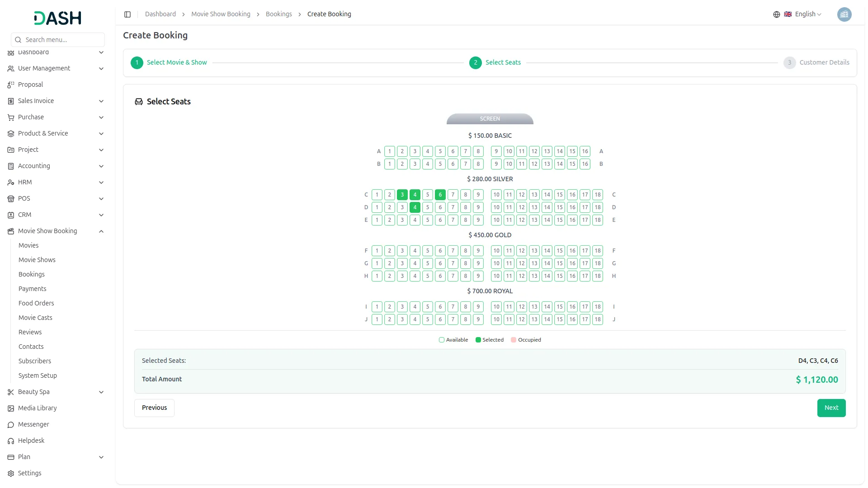
Task: Open the POS register icon
Action: coord(10,199)
